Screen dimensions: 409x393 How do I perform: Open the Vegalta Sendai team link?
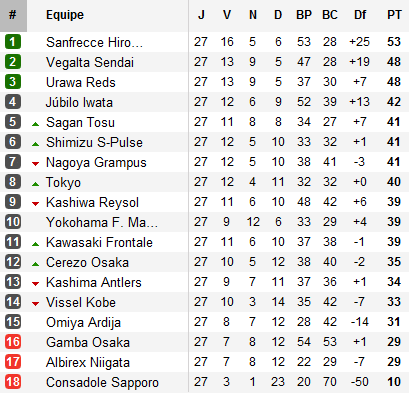(x=90, y=62)
